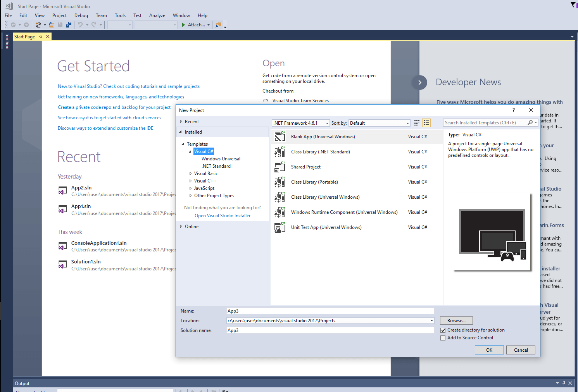Open the Project menu
Screen dimensions: 578x392
click(59, 15)
